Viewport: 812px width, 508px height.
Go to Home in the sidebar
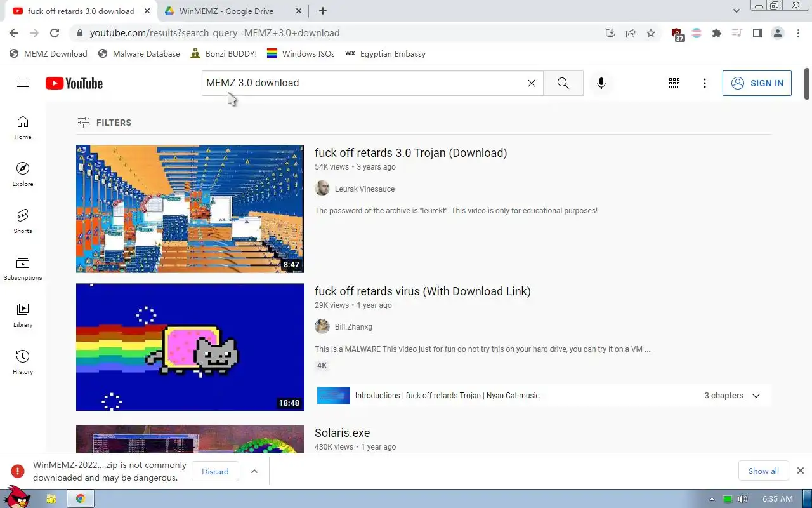pyautogui.click(x=23, y=127)
